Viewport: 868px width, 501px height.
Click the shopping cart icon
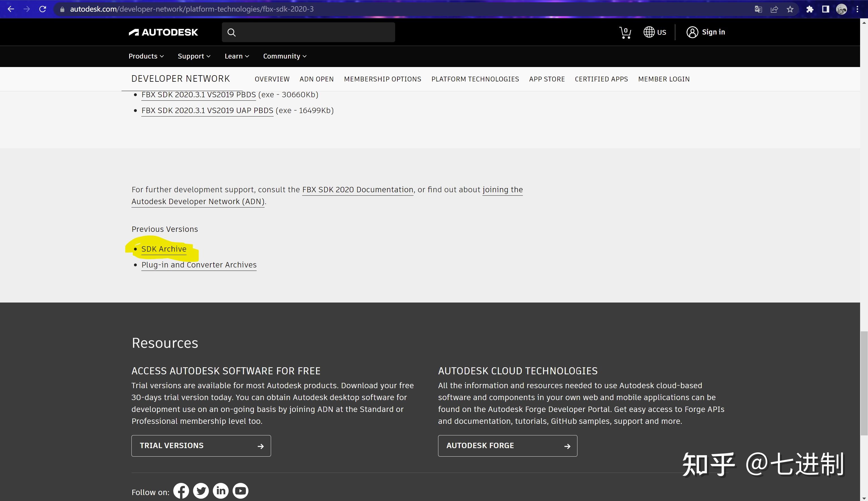click(625, 33)
